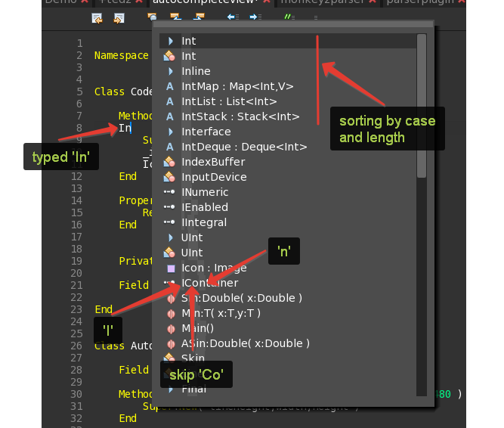Click the second toolbar navigation icon

click(x=119, y=17)
